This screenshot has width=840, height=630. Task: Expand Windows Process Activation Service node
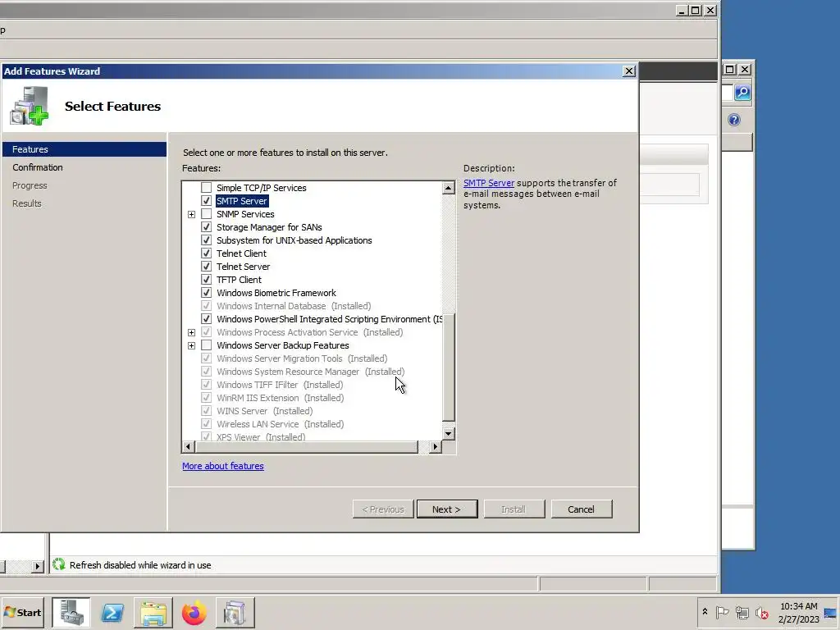point(191,333)
